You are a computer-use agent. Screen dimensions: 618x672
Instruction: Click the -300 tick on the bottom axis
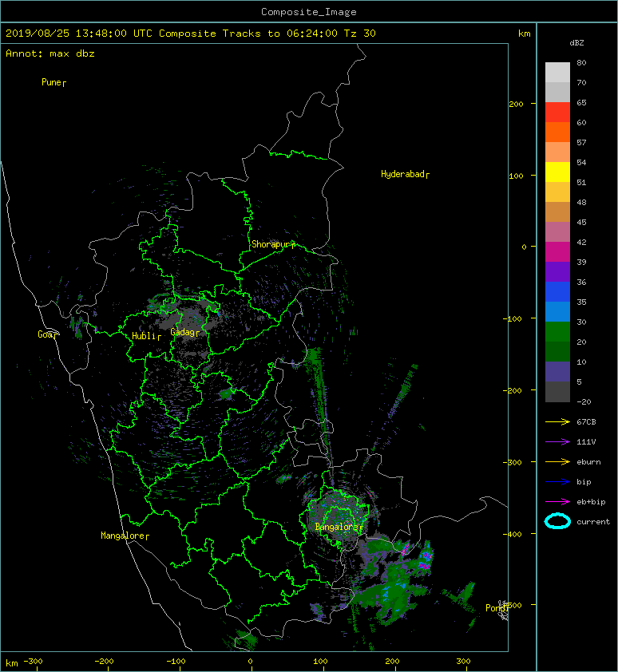[33, 662]
